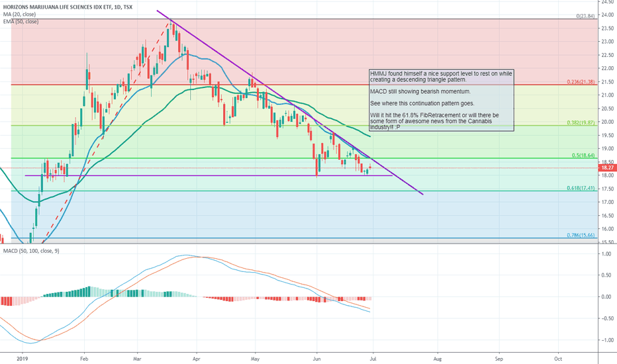Click the 0.618(17.41) Fibonacci level label
The image size is (617, 364).
point(581,188)
